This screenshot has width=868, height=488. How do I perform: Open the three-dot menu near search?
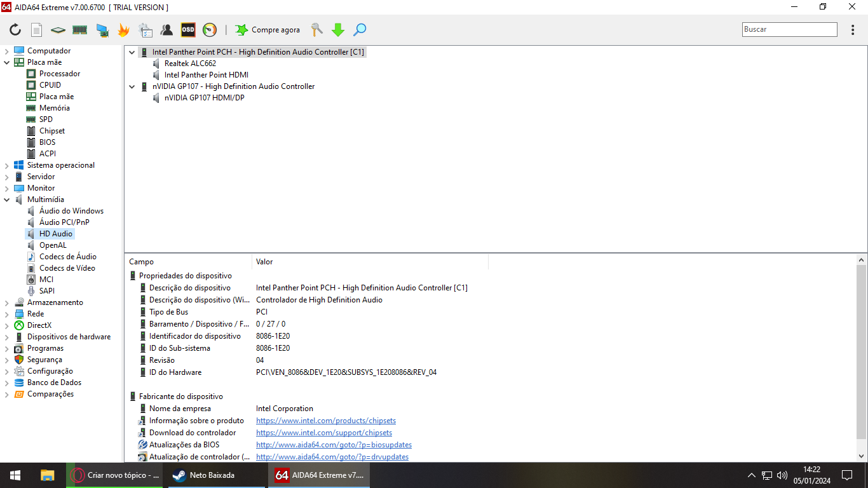pos(853,30)
